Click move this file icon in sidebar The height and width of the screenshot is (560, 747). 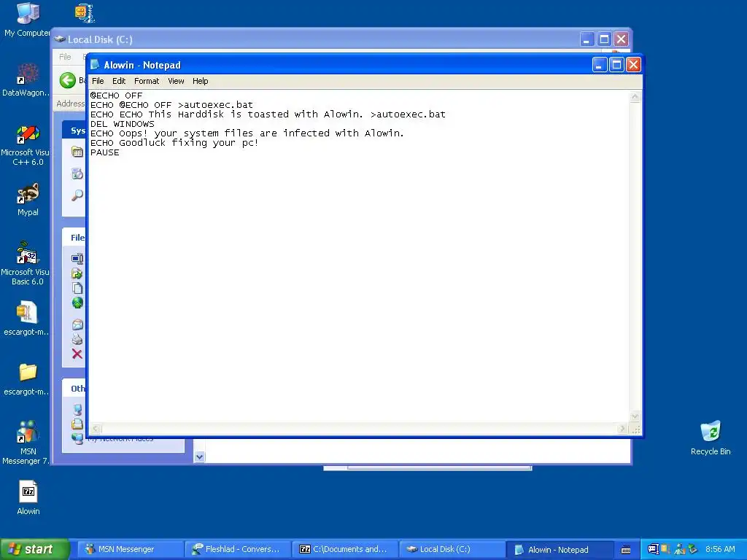click(77, 273)
